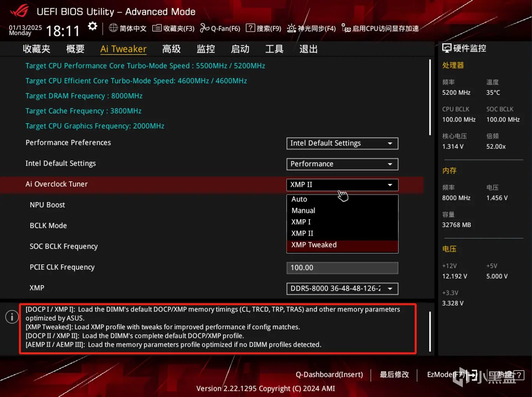Screen dimensions: 532x397
Task: Toggle 启用CPU访问显存加速 option
Action: 380,28
